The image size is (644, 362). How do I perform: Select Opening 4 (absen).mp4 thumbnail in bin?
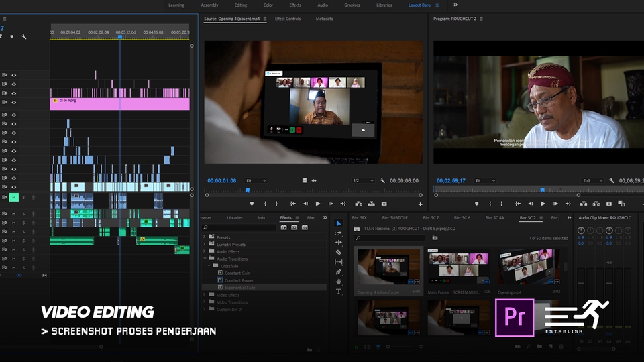pos(388,267)
